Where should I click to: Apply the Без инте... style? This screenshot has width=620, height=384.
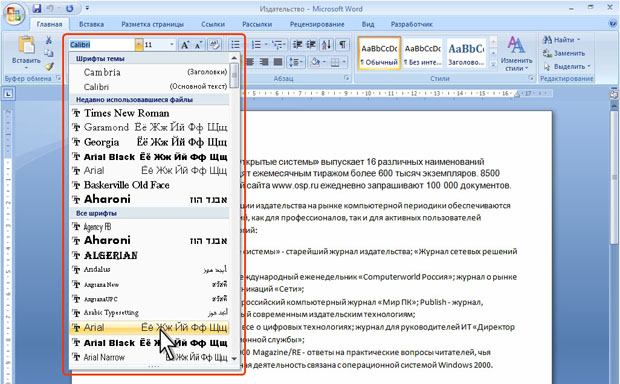[423, 53]
